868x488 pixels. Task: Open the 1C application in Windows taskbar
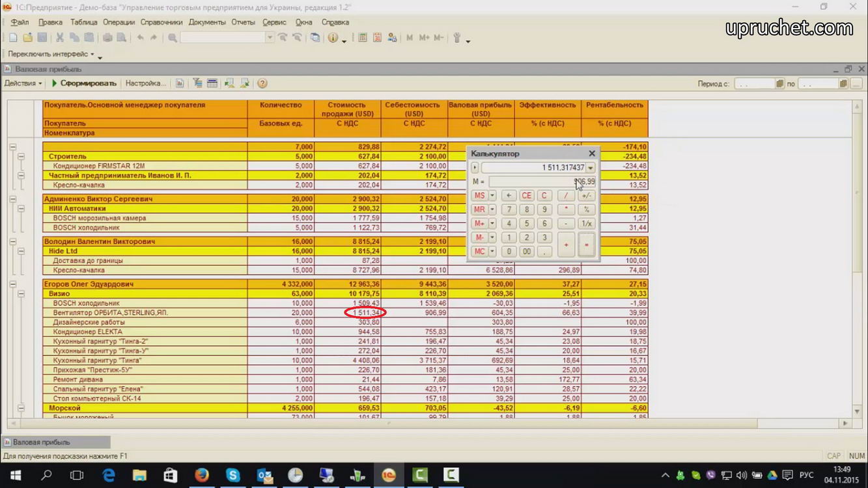point(389,476)
